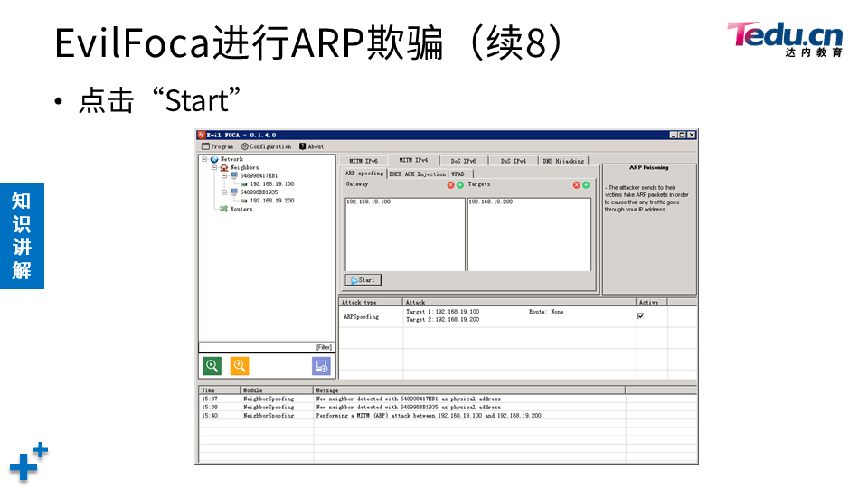This screenshot has height=488, width=868.
Task: Click the Network globe icon in tree
Action: tap(214, 159)
